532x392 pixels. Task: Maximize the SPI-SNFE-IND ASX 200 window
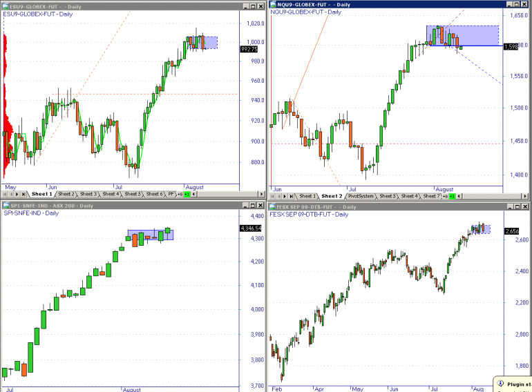pos(253,206)
